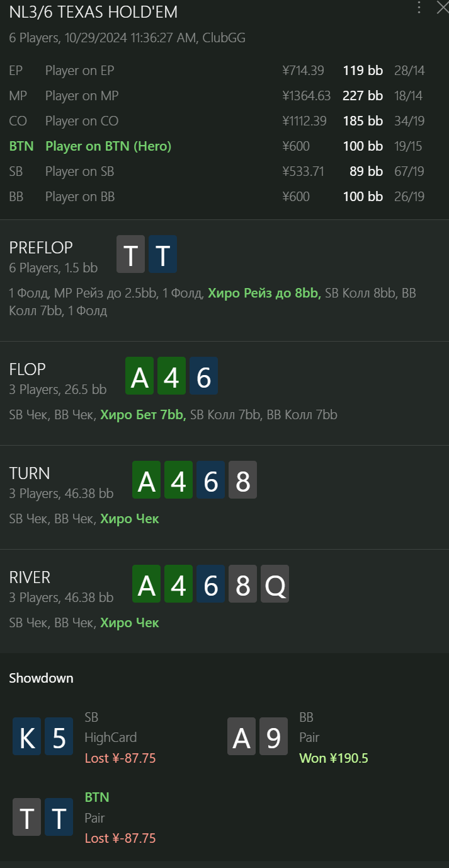
Task: Click the Showdown section label
Action: pos(41,678)
